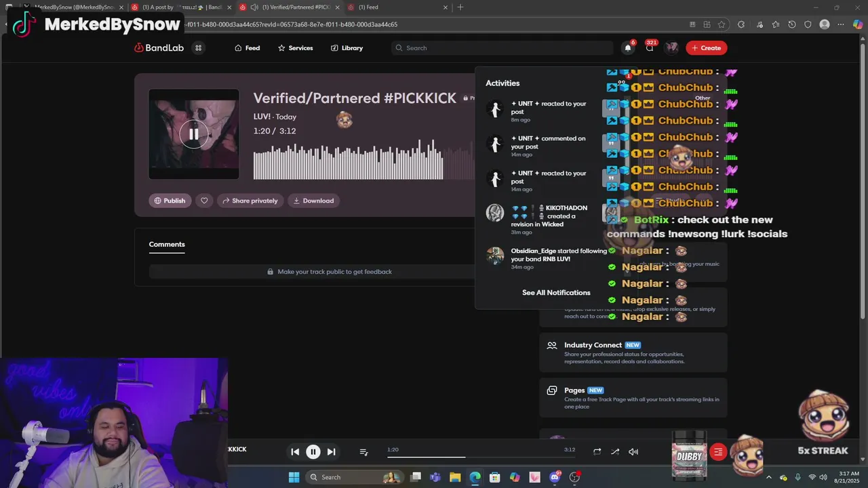Skip to next track in player bar
Image resolution: width=868 pixels, height=488 pixels.
tap(331, 452)
